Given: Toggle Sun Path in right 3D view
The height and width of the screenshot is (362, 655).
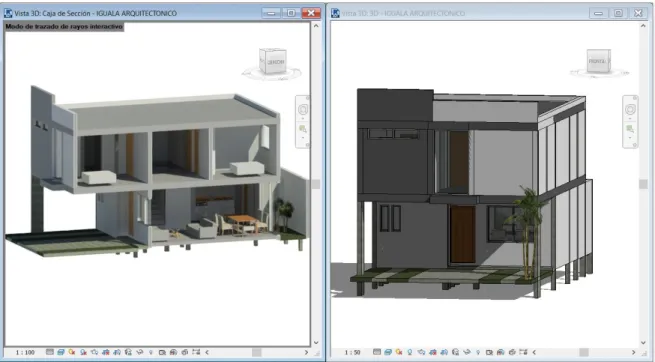Looking at the screenshot, I should tap(399, 352).
